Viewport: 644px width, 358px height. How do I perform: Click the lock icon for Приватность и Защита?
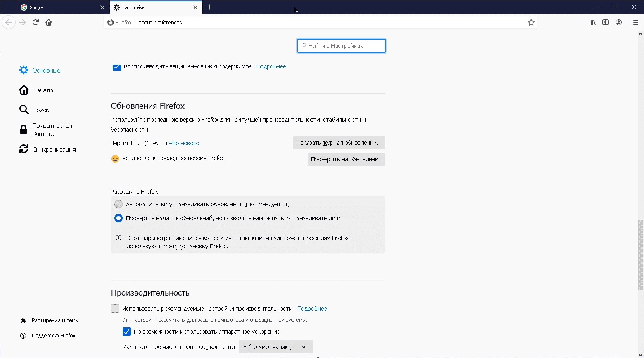point(24,130)
